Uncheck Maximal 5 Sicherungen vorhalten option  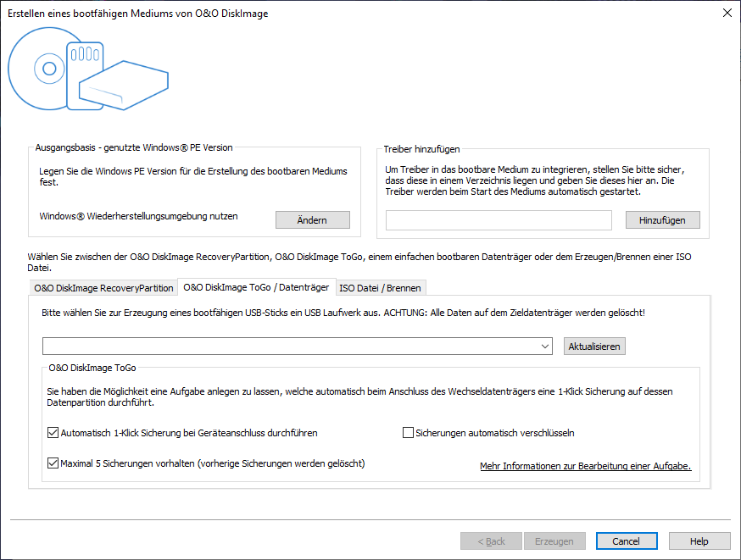53,464
